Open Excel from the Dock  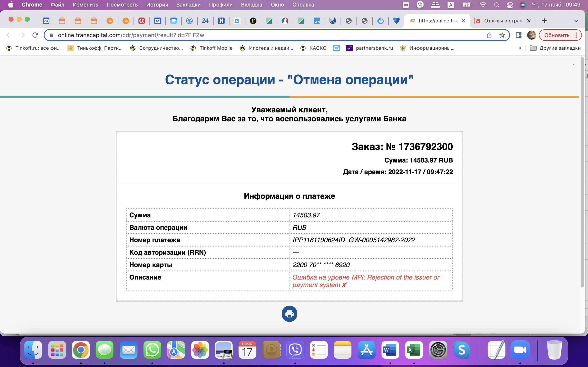coord(414,350)
